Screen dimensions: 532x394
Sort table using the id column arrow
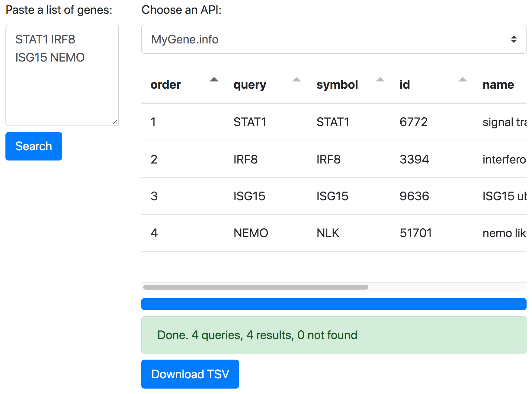coord(463,80)
